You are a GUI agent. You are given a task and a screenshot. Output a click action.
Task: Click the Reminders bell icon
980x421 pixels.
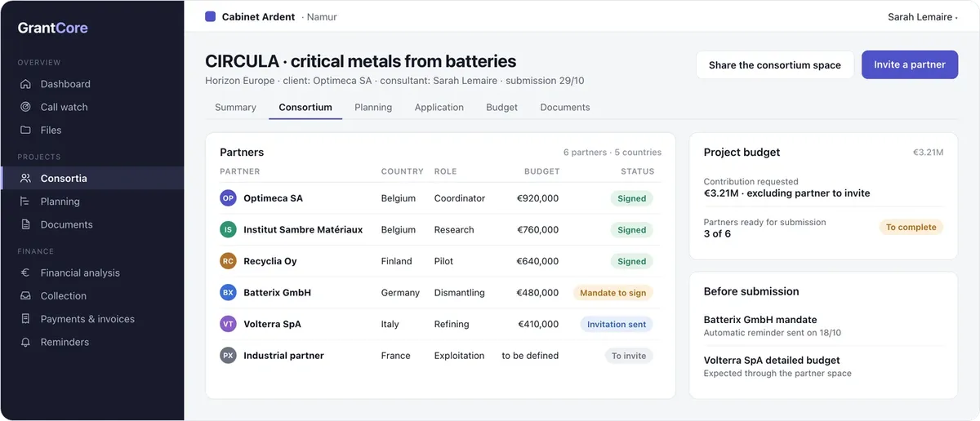[x=25, y=342]
